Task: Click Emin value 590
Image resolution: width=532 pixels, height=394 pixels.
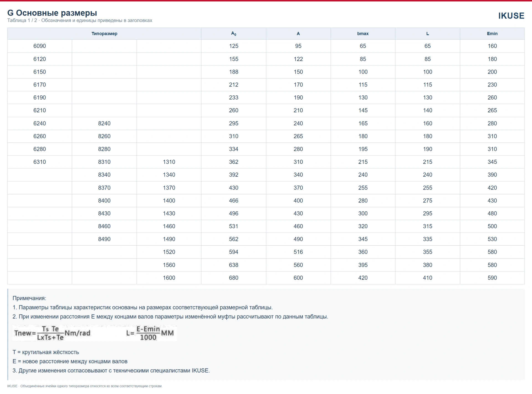Action: tap(492, 278)
